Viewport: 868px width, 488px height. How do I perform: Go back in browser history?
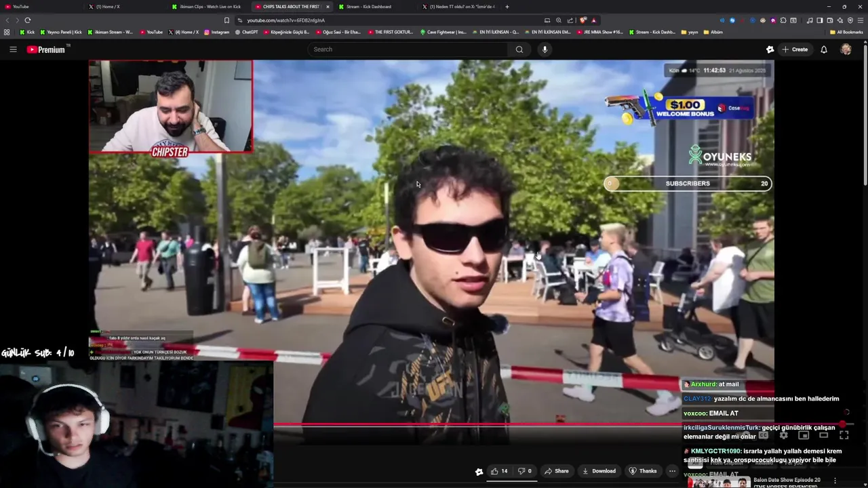click(x=7, y=20)
